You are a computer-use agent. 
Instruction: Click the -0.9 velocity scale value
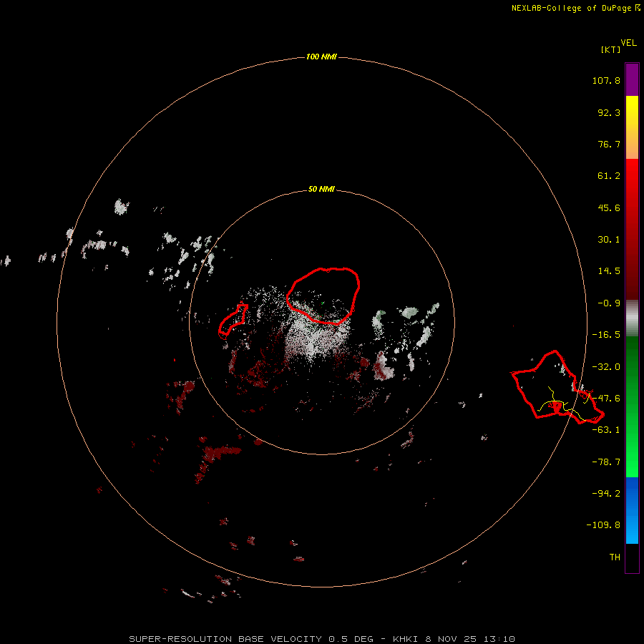coord(609,303)
